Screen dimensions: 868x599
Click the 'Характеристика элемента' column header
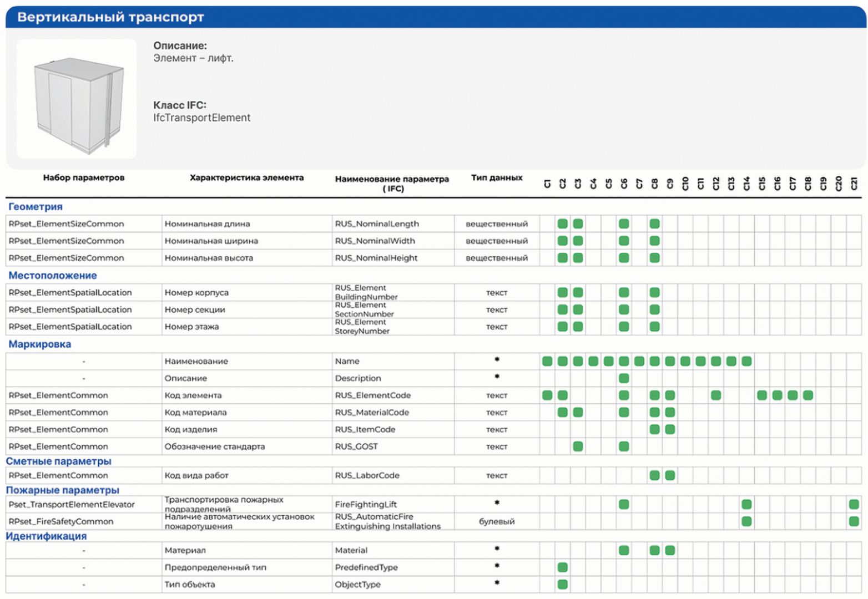click(246, 177)
